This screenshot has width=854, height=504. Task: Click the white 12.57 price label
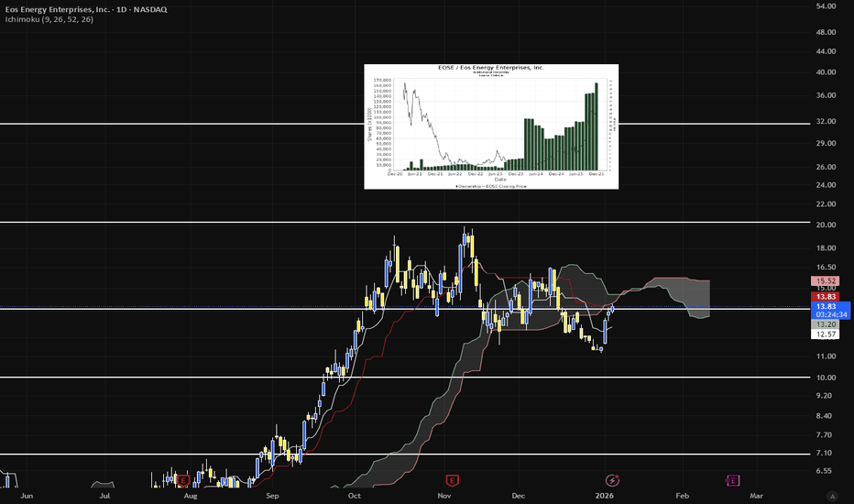(x=825, y=334)
